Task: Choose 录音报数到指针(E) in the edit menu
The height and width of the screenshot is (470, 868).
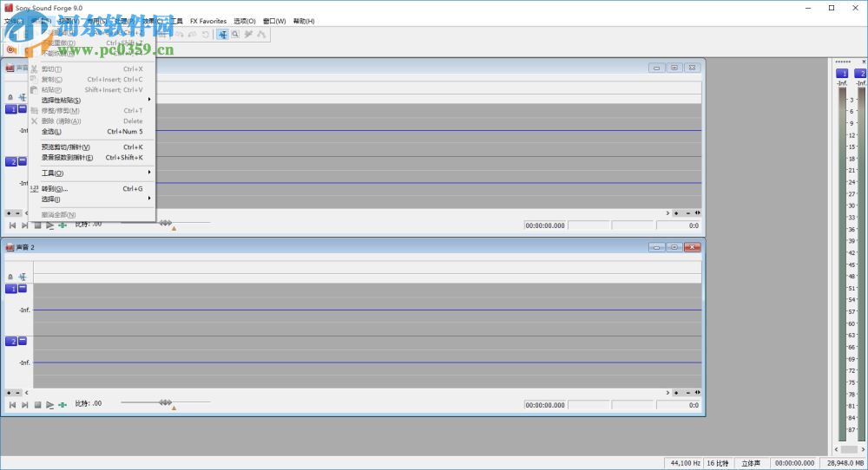Action: coord(92,158)
